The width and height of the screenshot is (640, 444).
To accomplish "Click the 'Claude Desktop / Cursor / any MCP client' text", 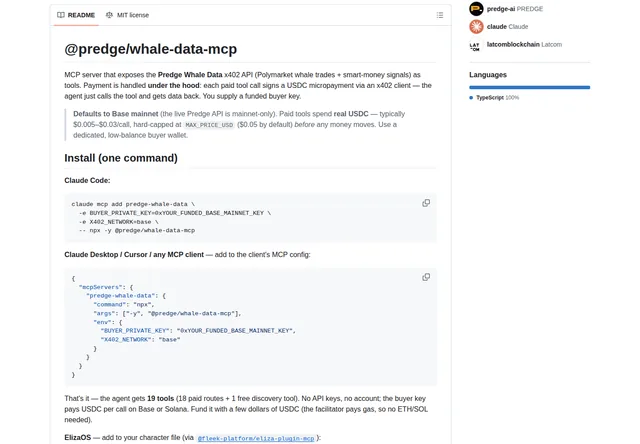I will click(x=134, y=255).
